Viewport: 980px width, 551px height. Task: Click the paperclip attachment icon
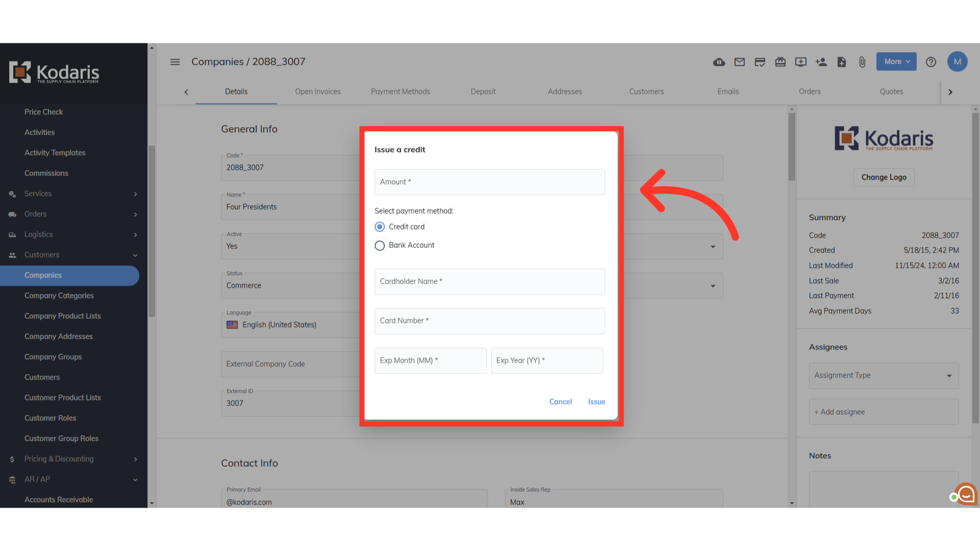click(x=862, y=62)
